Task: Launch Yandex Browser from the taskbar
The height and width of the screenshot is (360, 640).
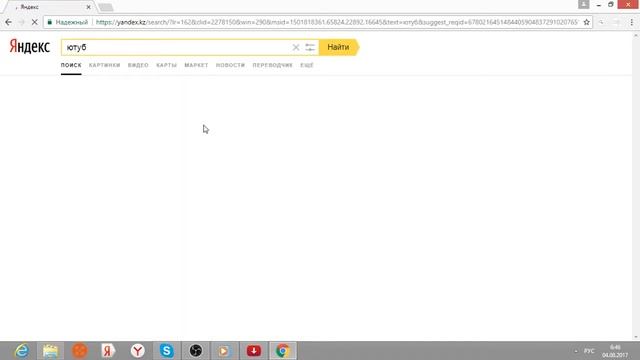Action: click(138, 351)
